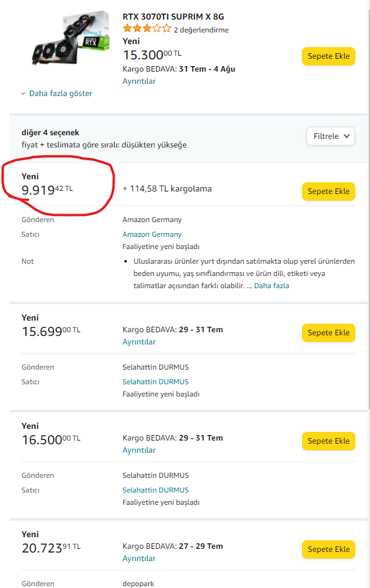Open Selahattin DURMUS seller link for 16.500 TL offer
370x588 pixels.
pos(156,490)
